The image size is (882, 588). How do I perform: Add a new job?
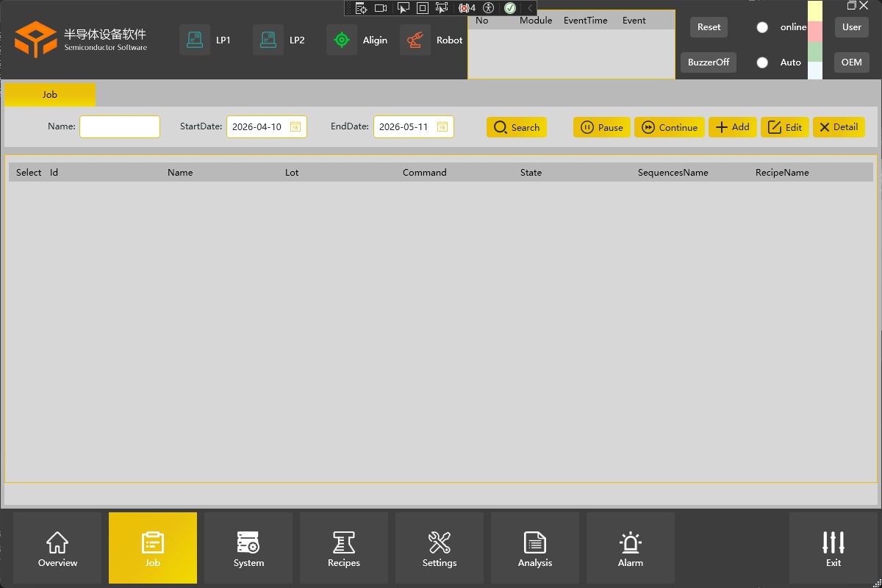click(733, 127)
